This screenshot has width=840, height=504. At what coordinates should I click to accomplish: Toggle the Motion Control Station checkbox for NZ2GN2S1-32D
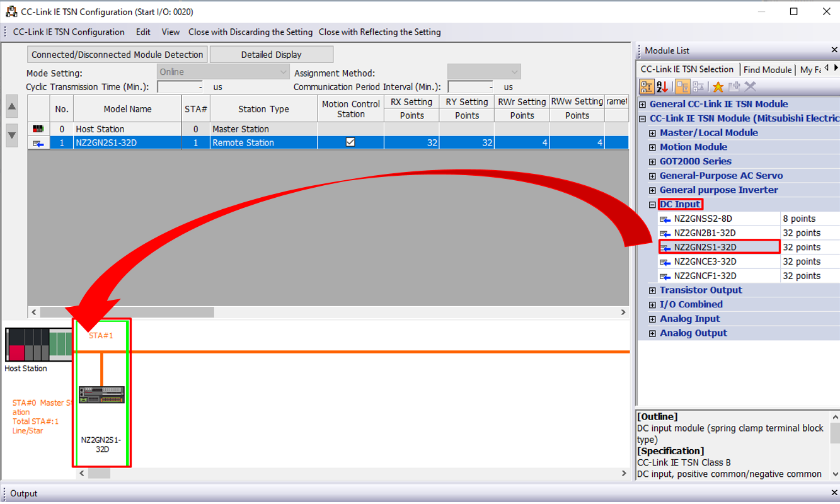pos(350,142)
